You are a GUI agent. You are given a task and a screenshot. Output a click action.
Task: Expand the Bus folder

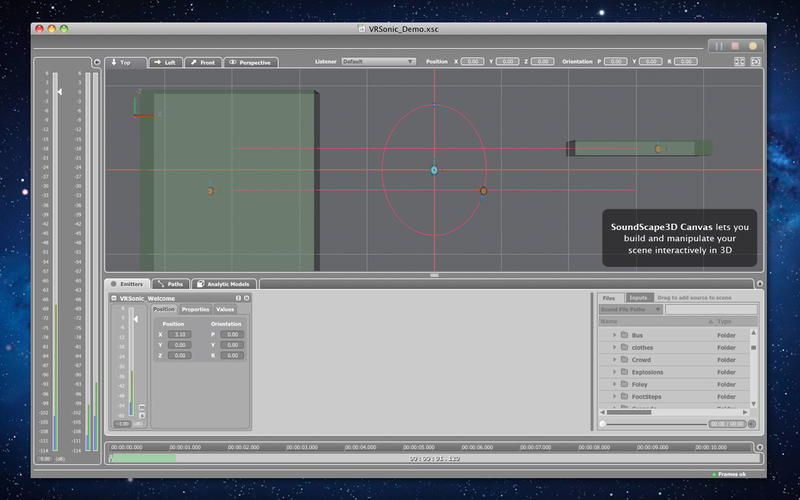[614, 334]
